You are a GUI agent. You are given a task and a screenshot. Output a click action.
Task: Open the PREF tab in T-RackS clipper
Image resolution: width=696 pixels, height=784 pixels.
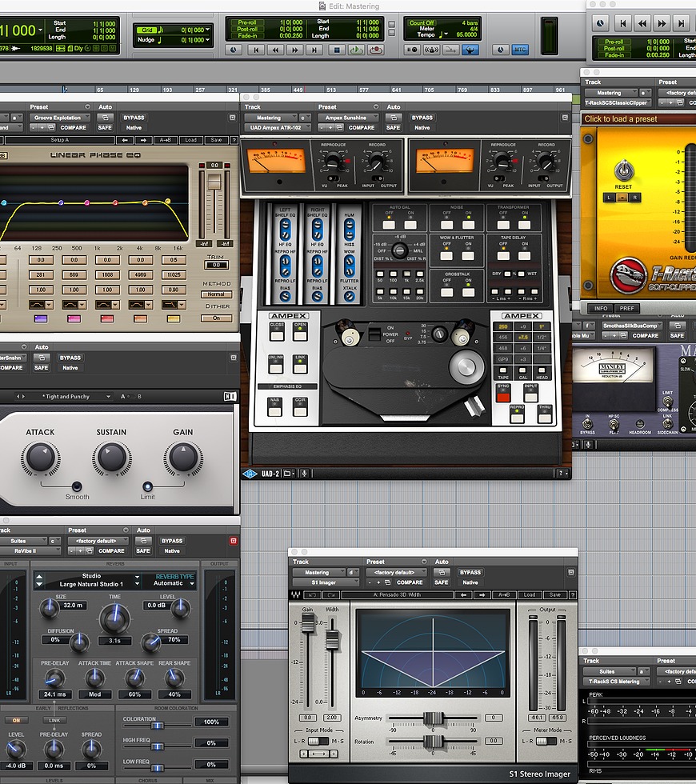click(626, 309)
